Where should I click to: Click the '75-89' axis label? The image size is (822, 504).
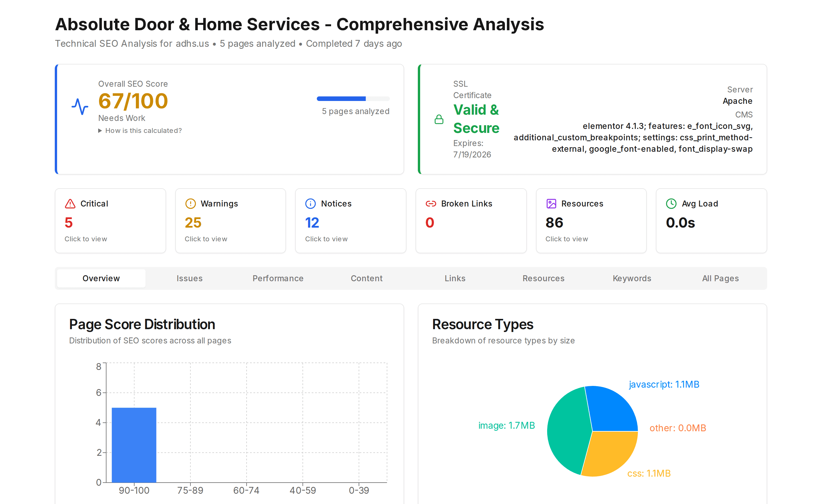point(190,490)
